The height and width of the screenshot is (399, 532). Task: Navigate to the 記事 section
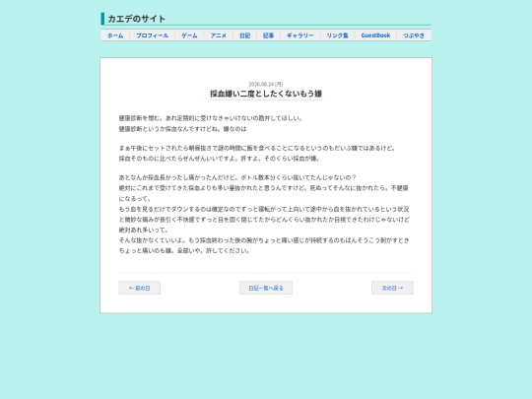(x=268, y=35)
